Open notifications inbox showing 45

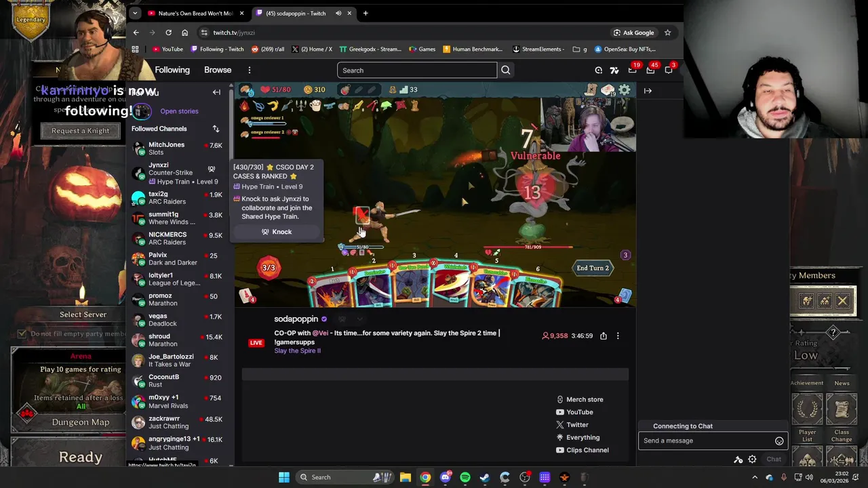pos(650,70)
